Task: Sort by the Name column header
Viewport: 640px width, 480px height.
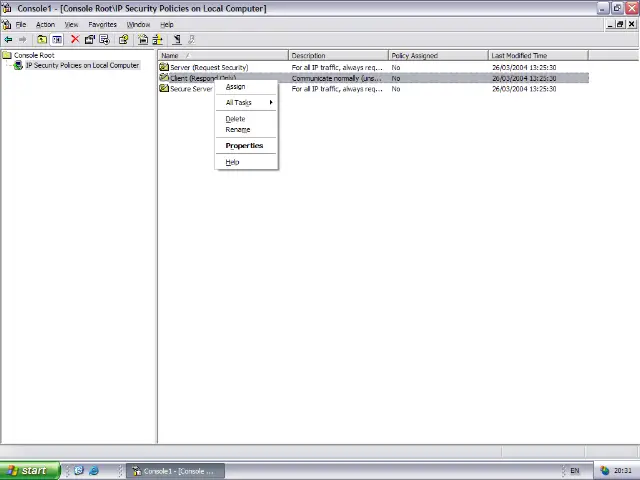Action: (x=223, y=56)
